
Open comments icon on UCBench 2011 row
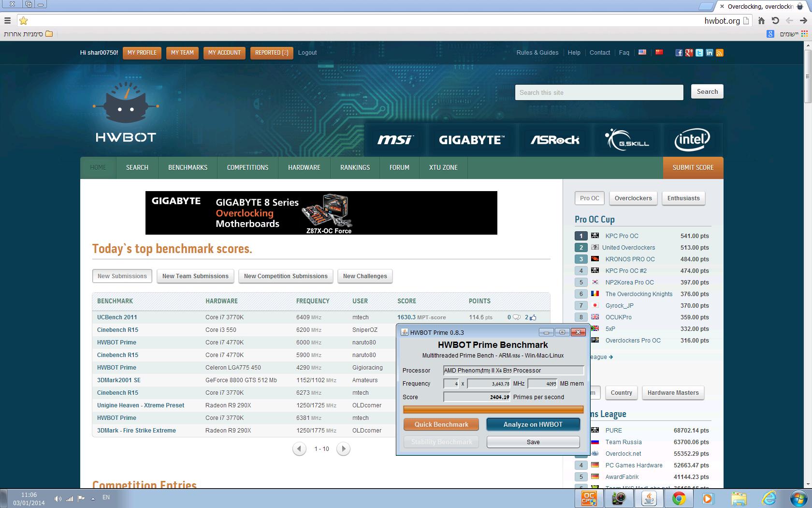tap(516, 317)
